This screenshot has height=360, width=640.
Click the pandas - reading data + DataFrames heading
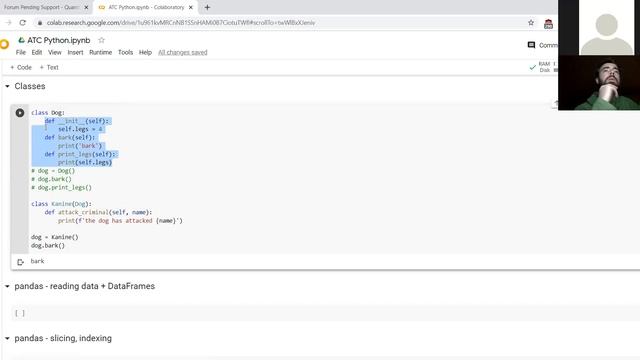click(x=84, y=286)
